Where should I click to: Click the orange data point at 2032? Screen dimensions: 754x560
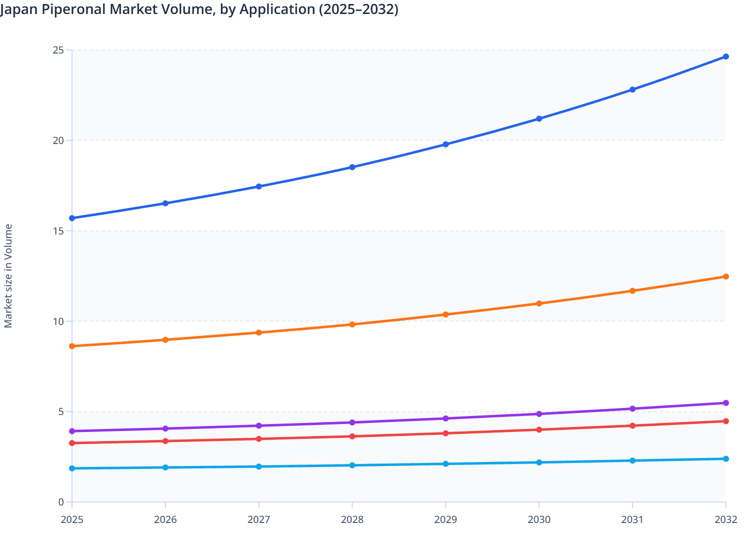click(x=725, y=276)
